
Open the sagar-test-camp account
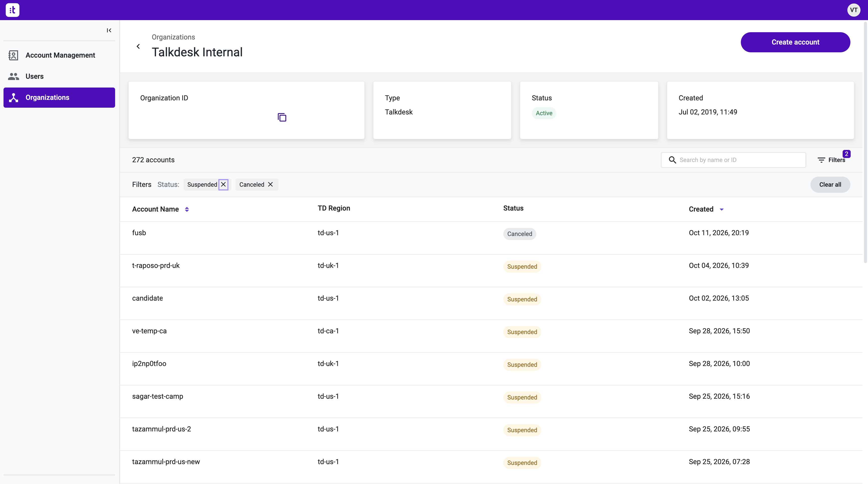491,401
